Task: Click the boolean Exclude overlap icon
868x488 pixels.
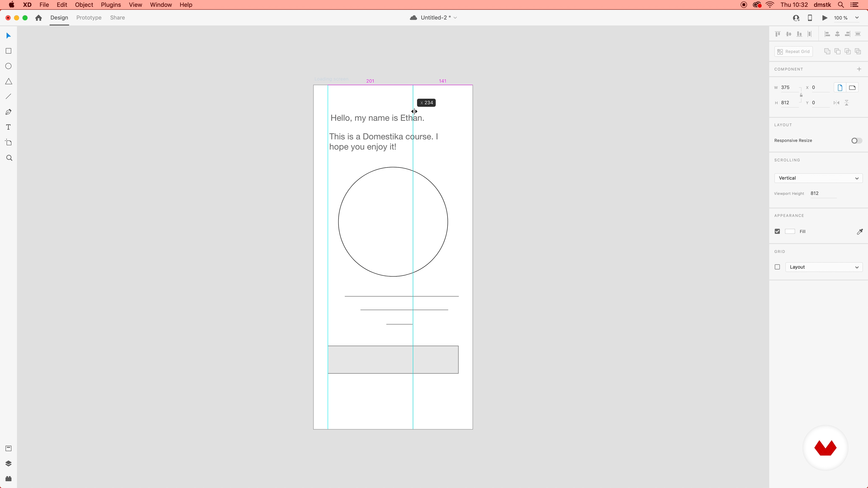Action: 858,51
